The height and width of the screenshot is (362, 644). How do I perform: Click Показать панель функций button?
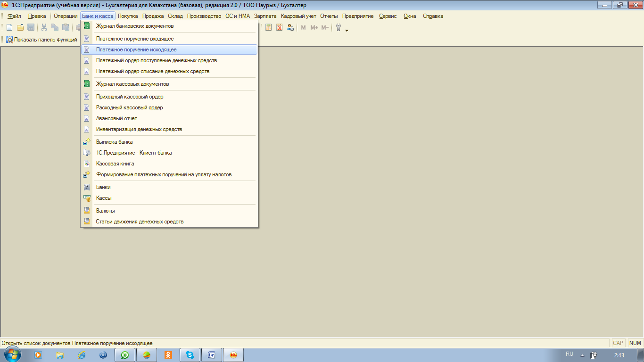point(41,40)
